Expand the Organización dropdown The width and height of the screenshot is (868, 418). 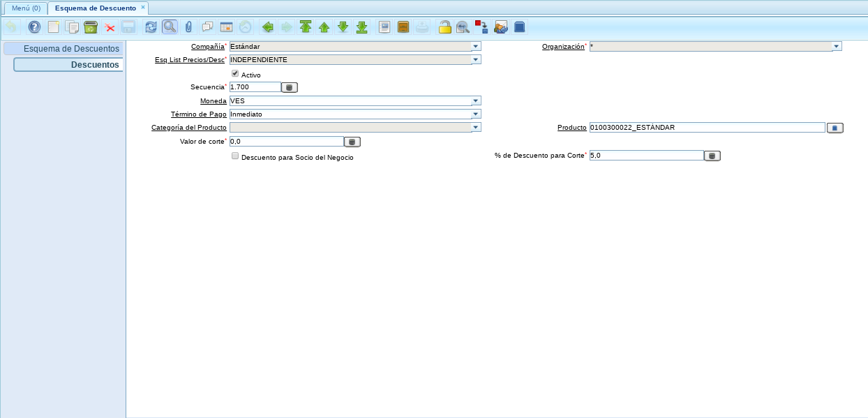pos(837,46)
